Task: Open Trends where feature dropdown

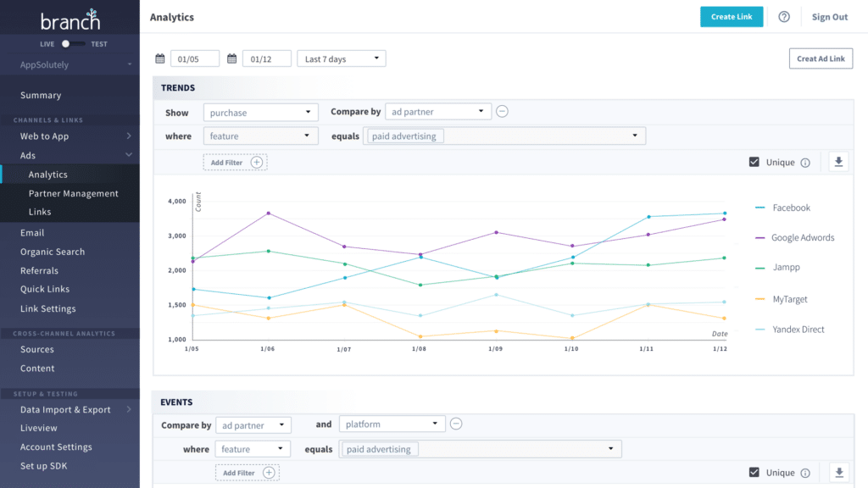Action: pyautogui.click(x=261, y=136)
